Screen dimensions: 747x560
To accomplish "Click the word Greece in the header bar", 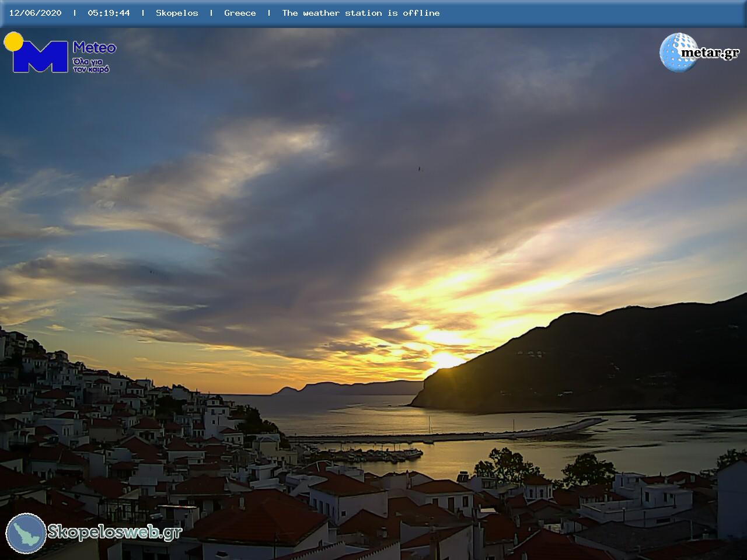I will coord(240,13).
